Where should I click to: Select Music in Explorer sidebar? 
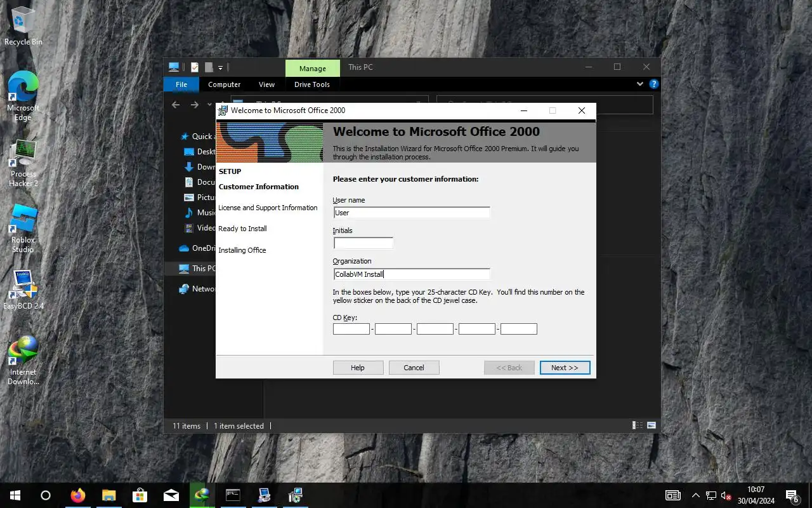click(199, 213)
